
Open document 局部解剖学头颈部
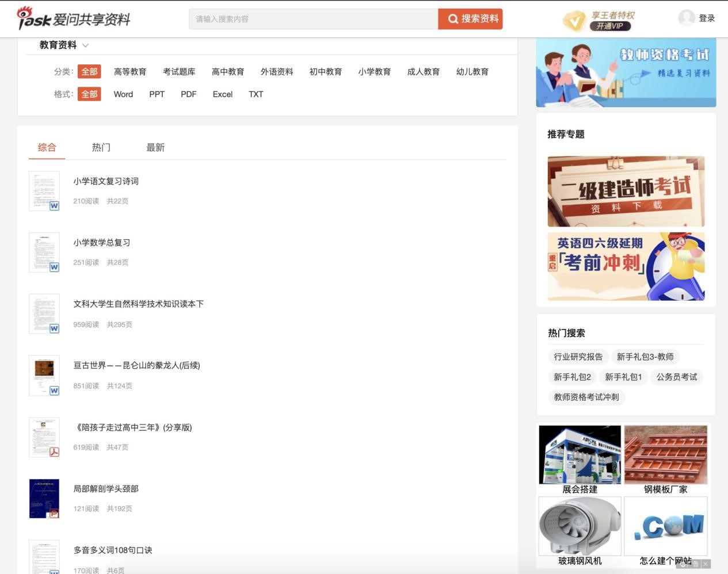[x=106, y=489]
